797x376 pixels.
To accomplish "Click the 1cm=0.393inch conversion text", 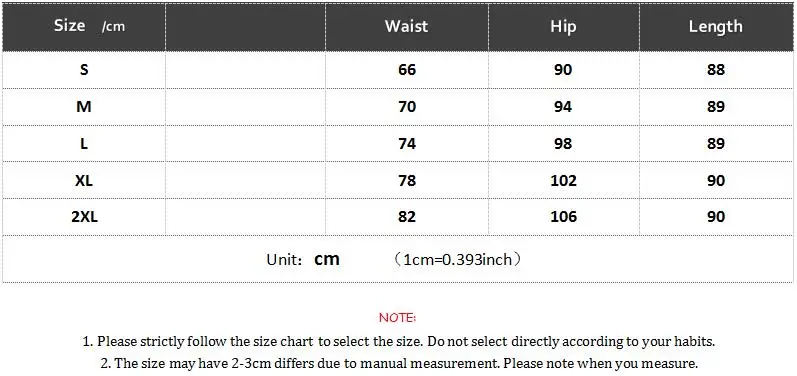I will point(457,260).
